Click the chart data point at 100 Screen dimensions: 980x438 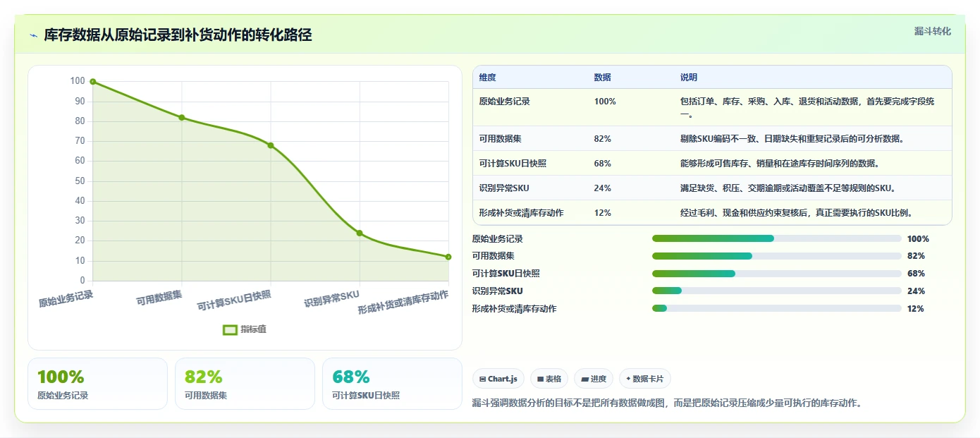(92, 82)
